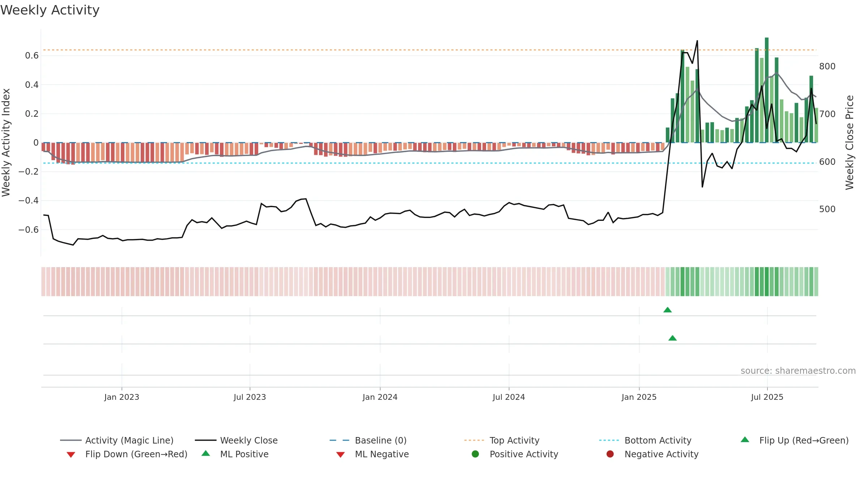
Task: Click the upper green flip-up triangle marker
Action: [668, 310]
